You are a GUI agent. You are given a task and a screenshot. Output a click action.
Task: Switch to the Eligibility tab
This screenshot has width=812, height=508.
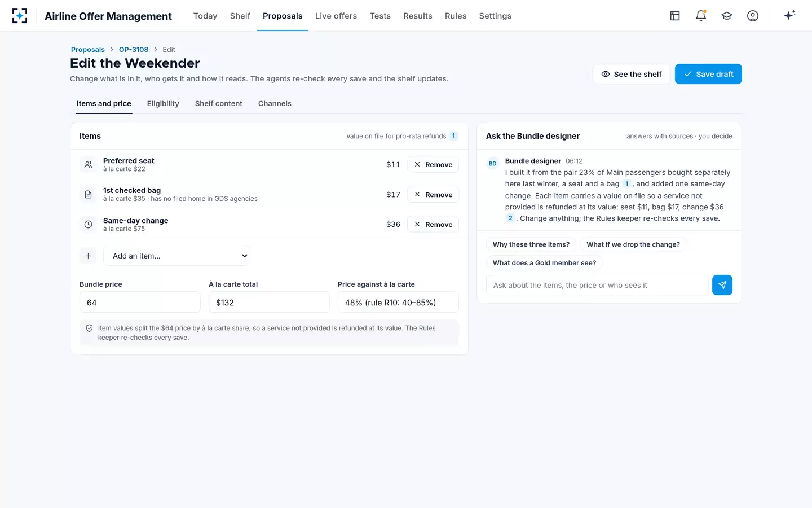click(x=163, y=103)
